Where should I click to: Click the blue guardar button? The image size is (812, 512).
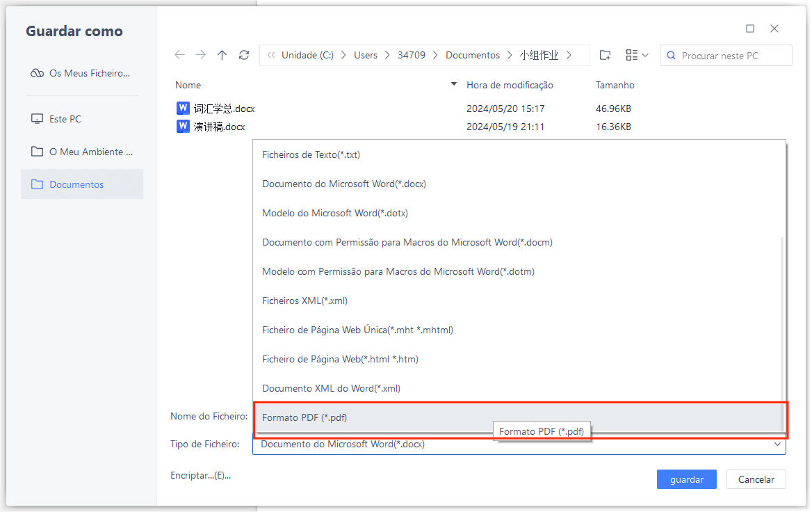(686, 479)
